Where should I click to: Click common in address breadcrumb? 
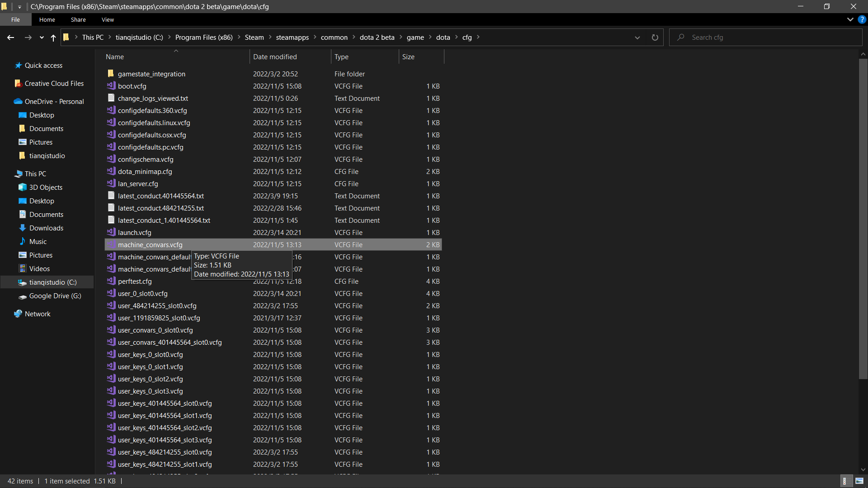click(334, 38)
